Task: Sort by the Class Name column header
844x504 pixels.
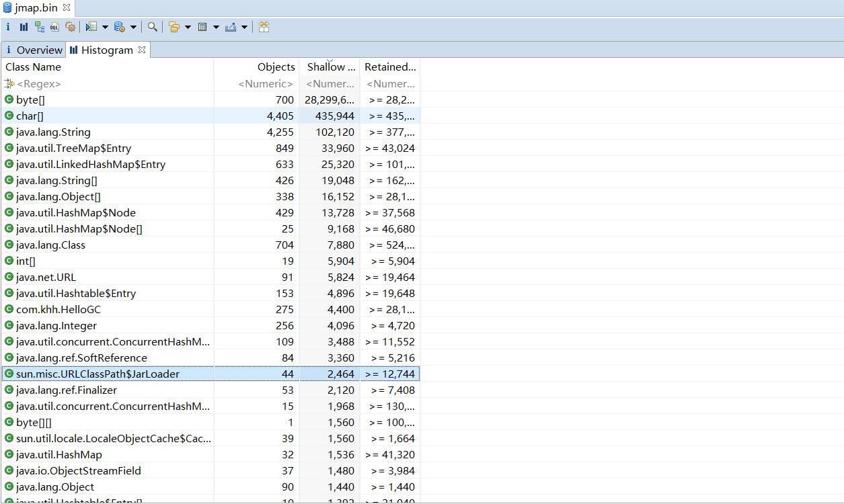Action: click(x=34, y=67)
